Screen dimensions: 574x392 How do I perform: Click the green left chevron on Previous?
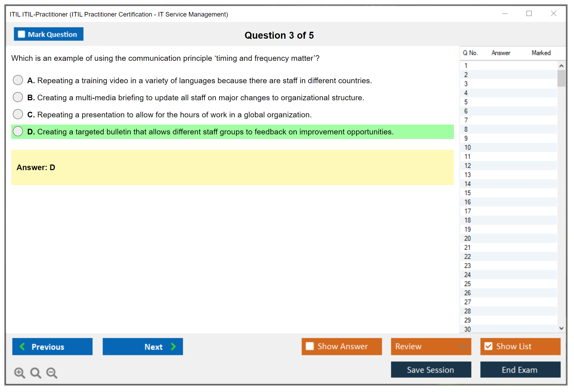(22, 346)
